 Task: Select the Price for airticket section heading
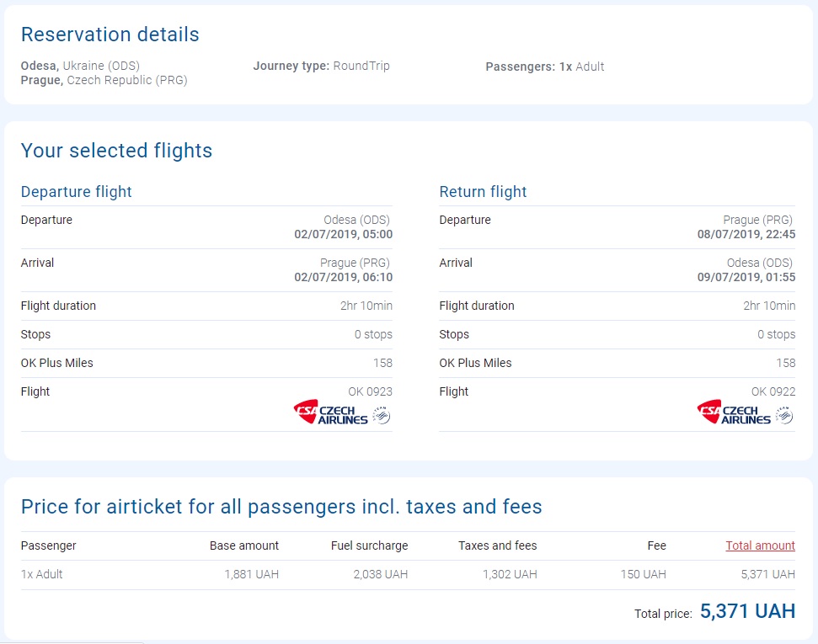(x=281, y=507)
